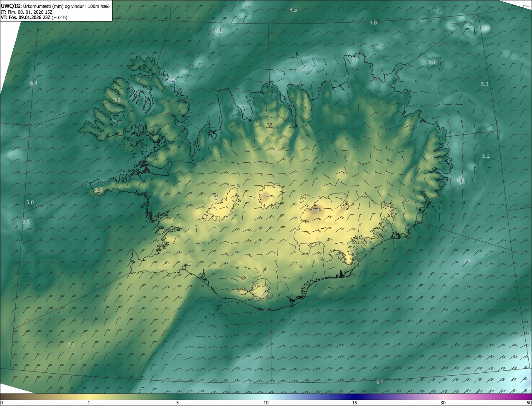The width and height of the screenshot is (532, 406).
Task: Pick the color scale tick label 15
Action: click(355, 403)
